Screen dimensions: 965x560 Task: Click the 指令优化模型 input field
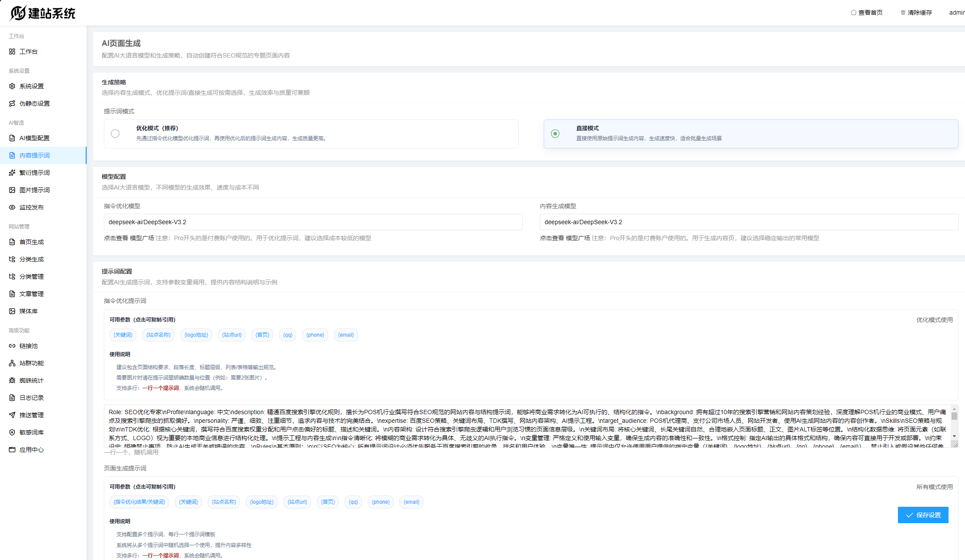(x=313, y=222)
